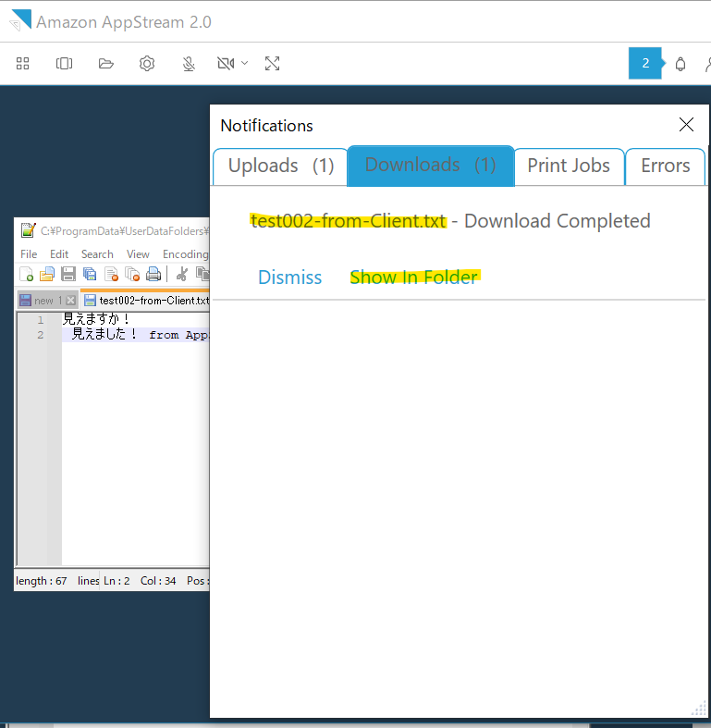
Task: Open the switch windows icon in AppStream toolbar
Action: (x=64, y=64)
